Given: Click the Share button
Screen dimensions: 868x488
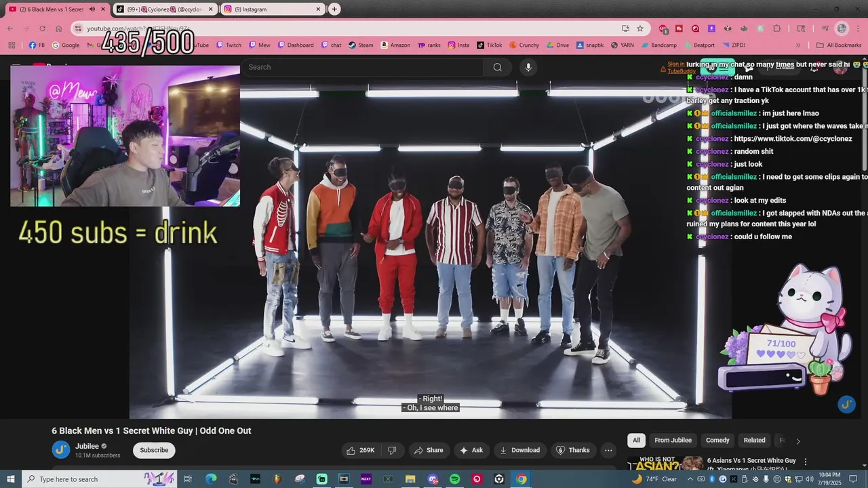Looking at the screenshot, I should pos(428,450).
